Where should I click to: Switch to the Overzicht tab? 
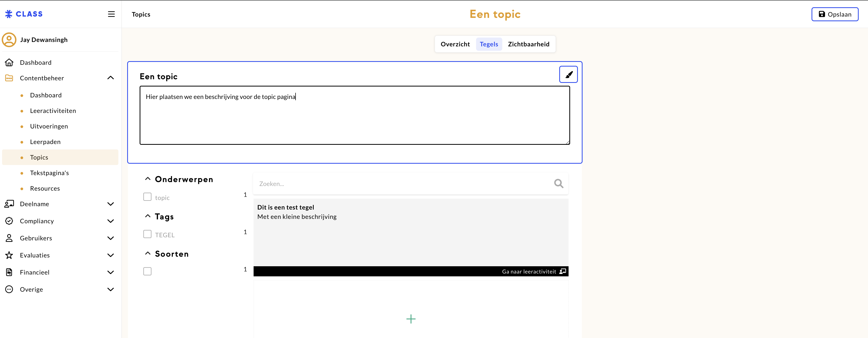(455, 44)
